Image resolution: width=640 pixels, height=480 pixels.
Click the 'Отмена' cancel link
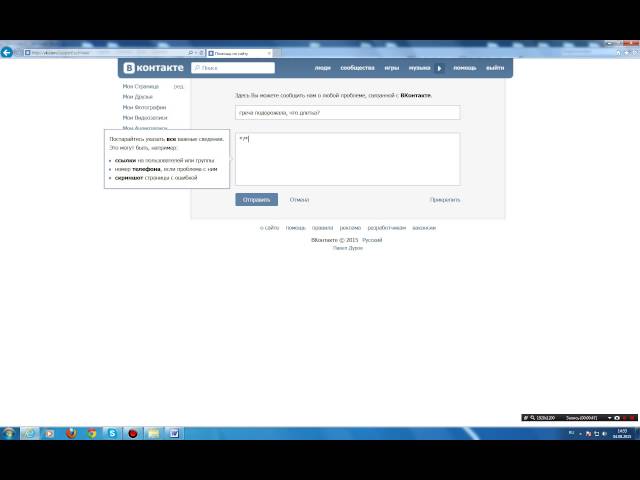point(299,200)
